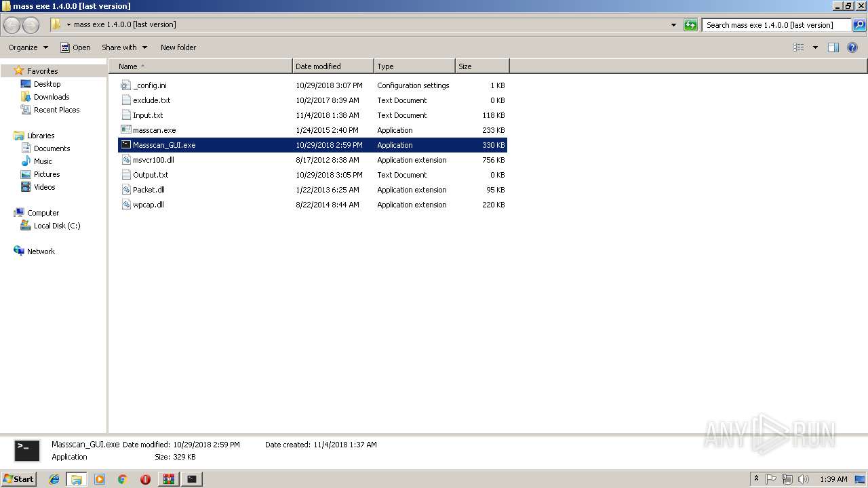Open the Pictures library
868x488 pixels.
tap(47, 174)
